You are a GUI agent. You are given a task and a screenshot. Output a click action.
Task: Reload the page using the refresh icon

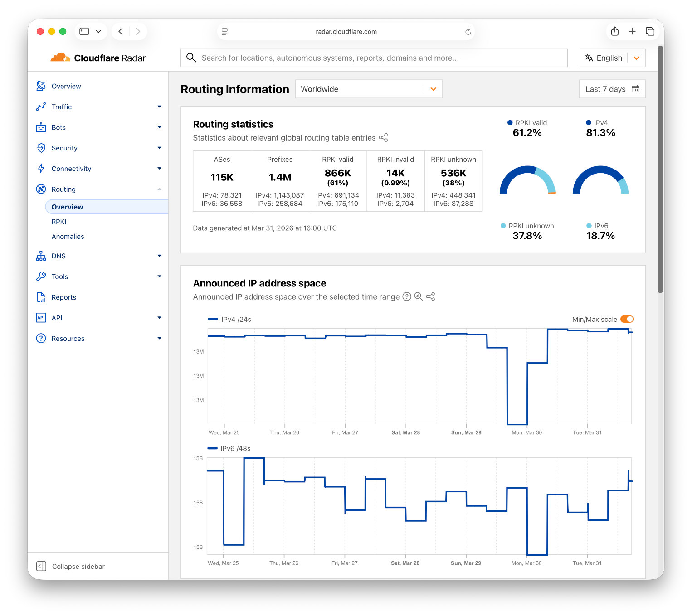click(x=468, y=32)
